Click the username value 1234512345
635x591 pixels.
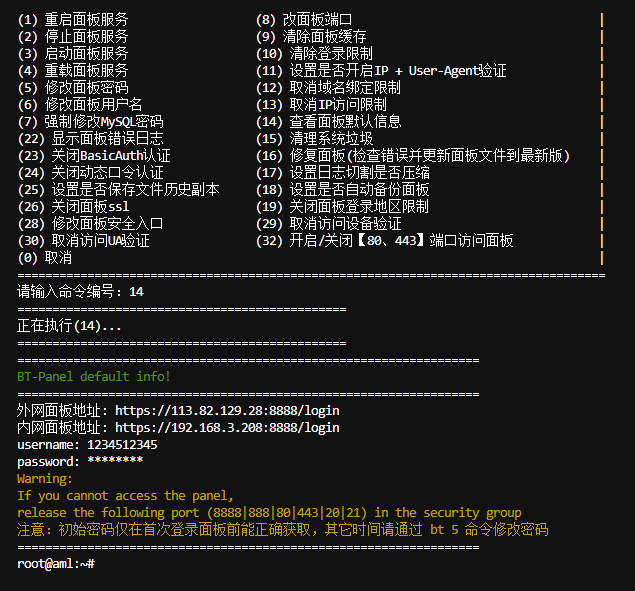122,445
